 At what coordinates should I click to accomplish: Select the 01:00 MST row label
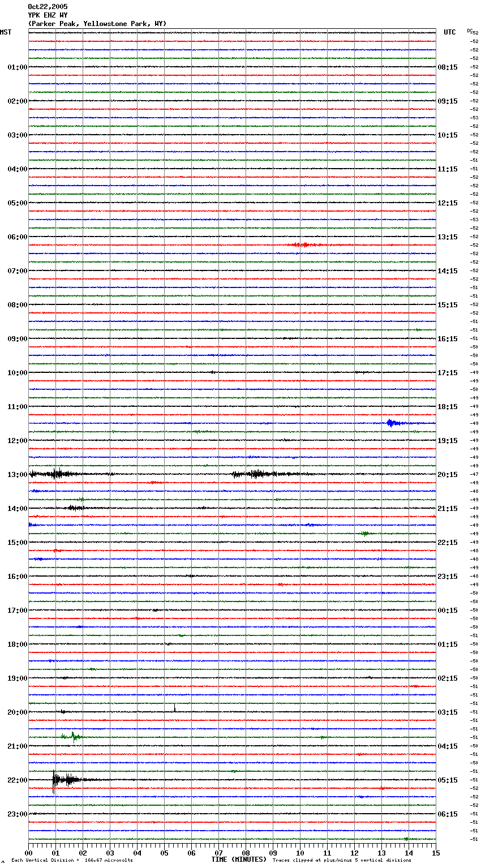(18, 67)
